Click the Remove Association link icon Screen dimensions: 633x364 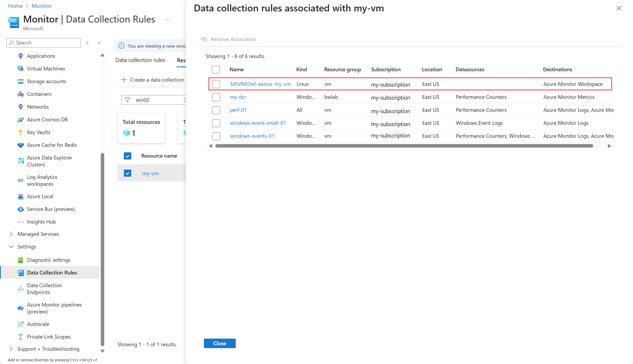point(204,39)
